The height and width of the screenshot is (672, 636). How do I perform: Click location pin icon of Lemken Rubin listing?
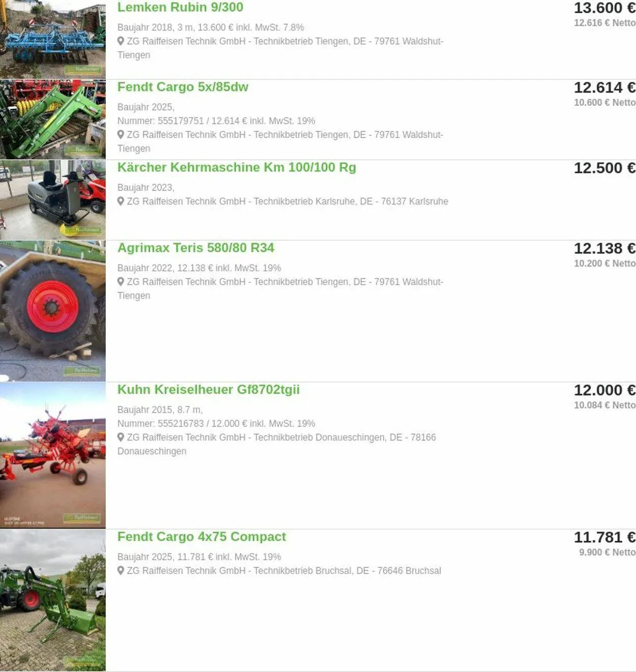(x=121, y=41)
